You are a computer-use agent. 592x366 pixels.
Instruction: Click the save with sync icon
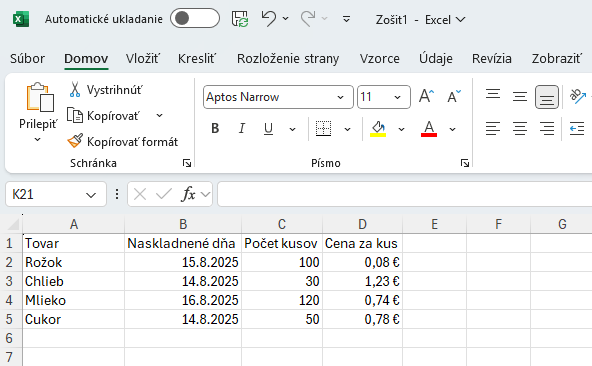240,19
